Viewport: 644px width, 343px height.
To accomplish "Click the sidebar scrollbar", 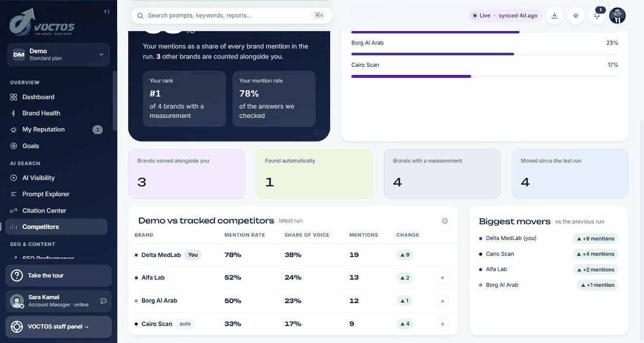I will pyautogui.click(x=115, y=101).
